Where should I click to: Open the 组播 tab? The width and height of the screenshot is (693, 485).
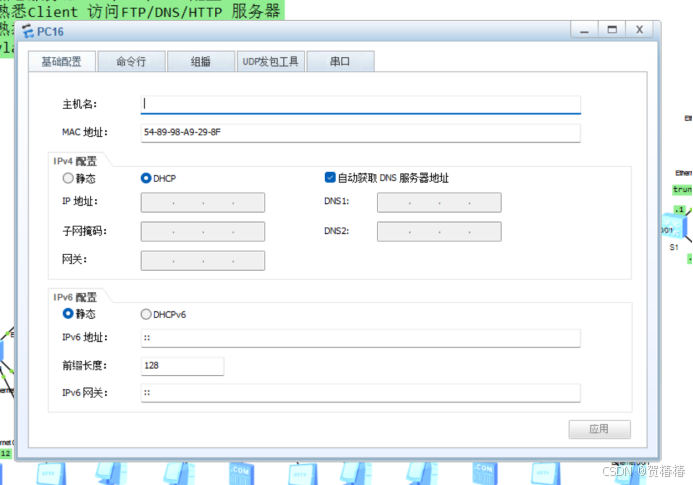(x=201, y=62)
